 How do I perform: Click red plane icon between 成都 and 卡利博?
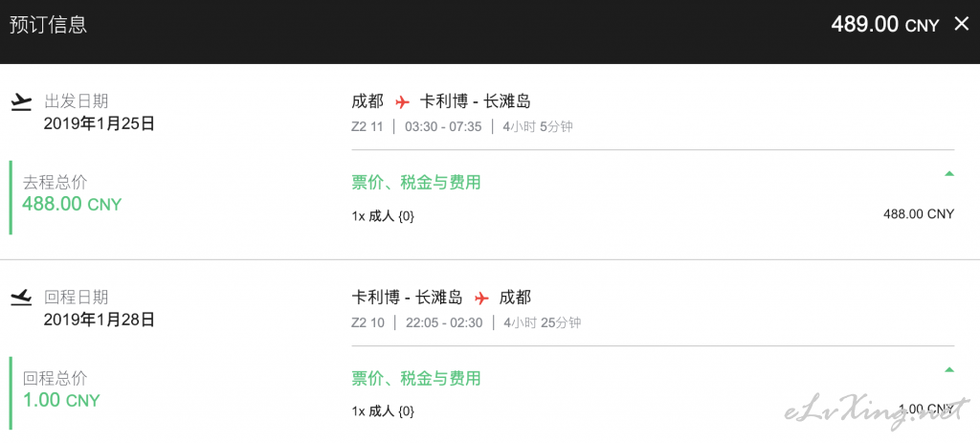[402, 101]
